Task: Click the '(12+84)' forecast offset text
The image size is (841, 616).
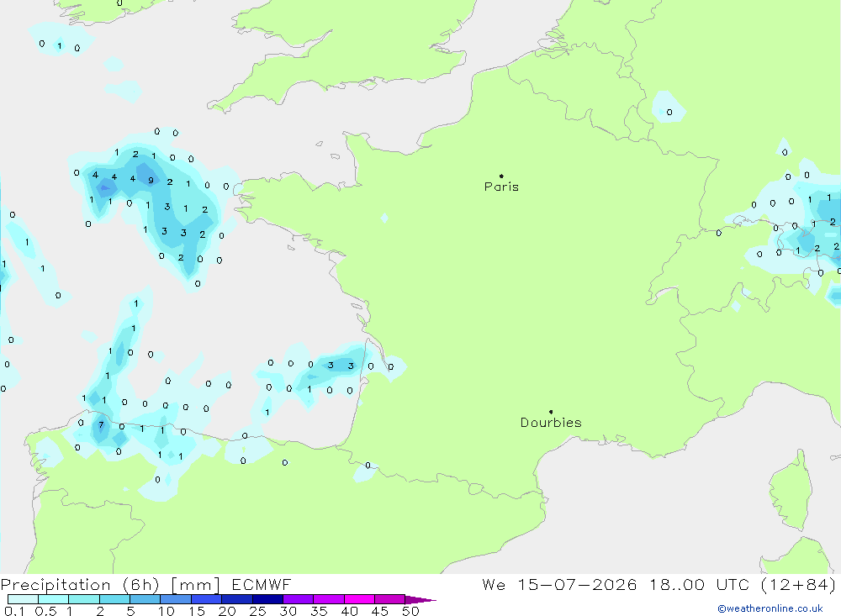Action: point(798,584)
